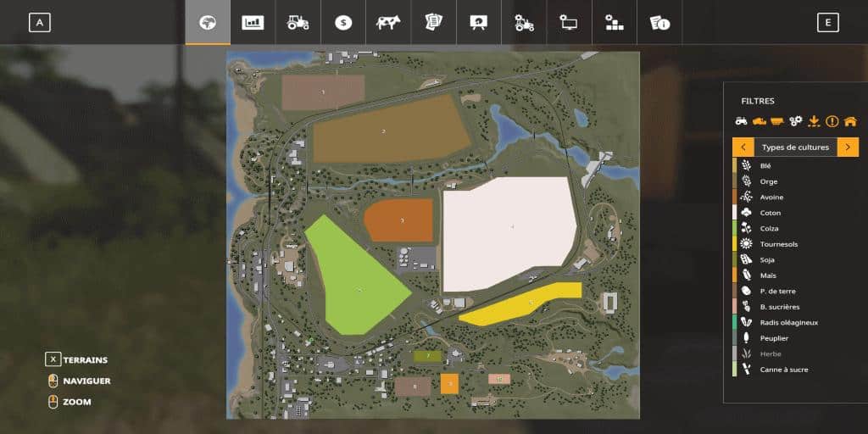The width and height of the screenshot is (868, 434).
Task: Open the animals cow icon page
Action: click(388, 23)
